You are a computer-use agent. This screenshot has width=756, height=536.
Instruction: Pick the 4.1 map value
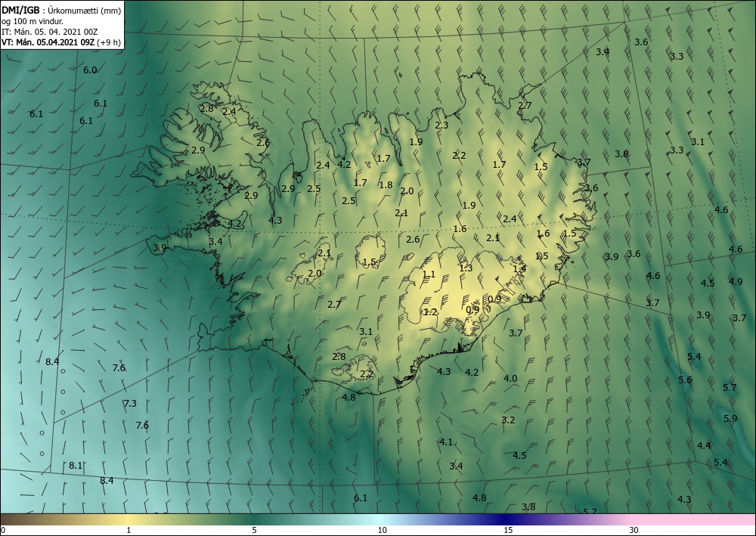tap(446, 442)
